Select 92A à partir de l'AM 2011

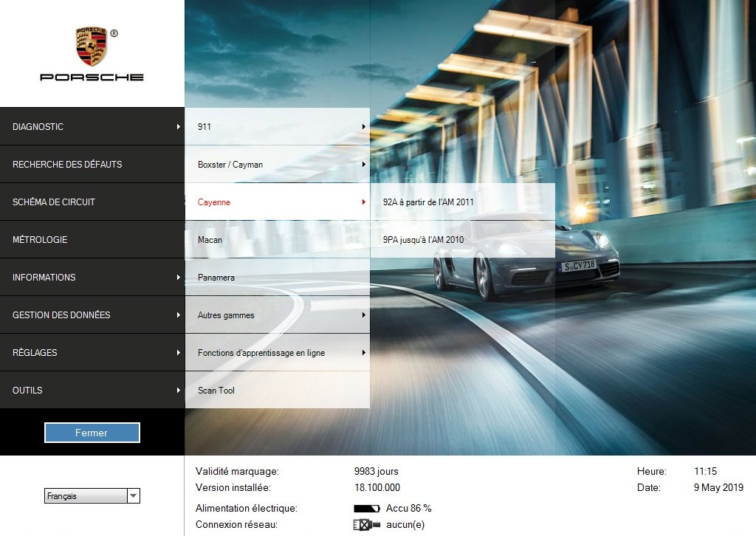tap(462, 202)
